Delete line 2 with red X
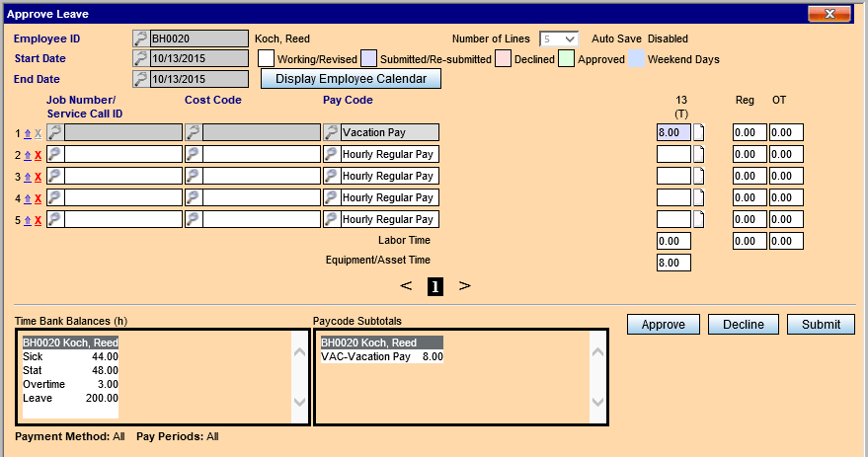 [39, 155]
